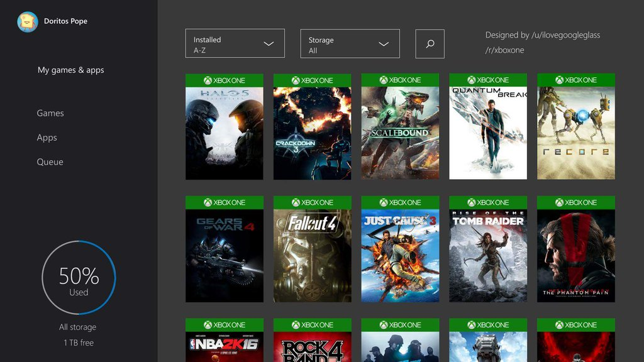Expand the Storage All filter dropdown

(x=350, y=43)
